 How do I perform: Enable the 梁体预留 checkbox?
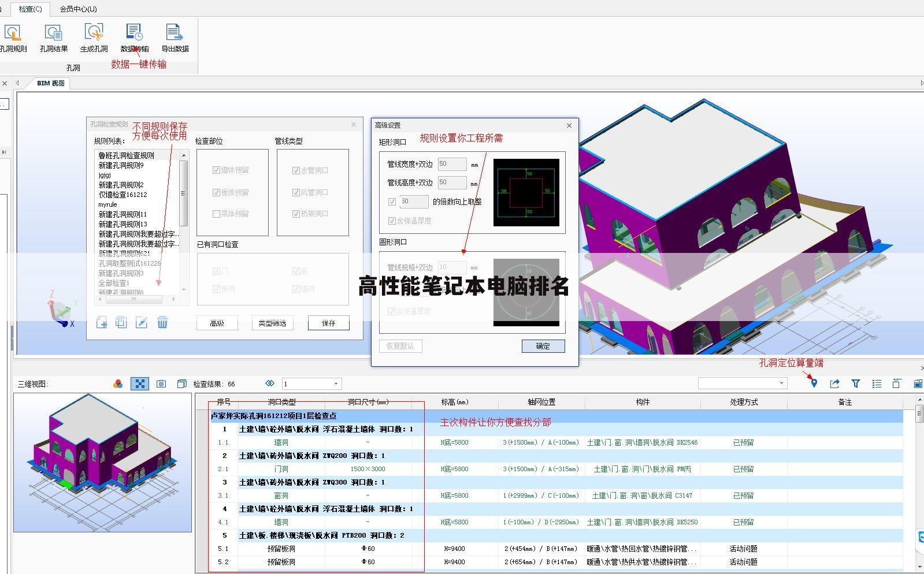216,214
